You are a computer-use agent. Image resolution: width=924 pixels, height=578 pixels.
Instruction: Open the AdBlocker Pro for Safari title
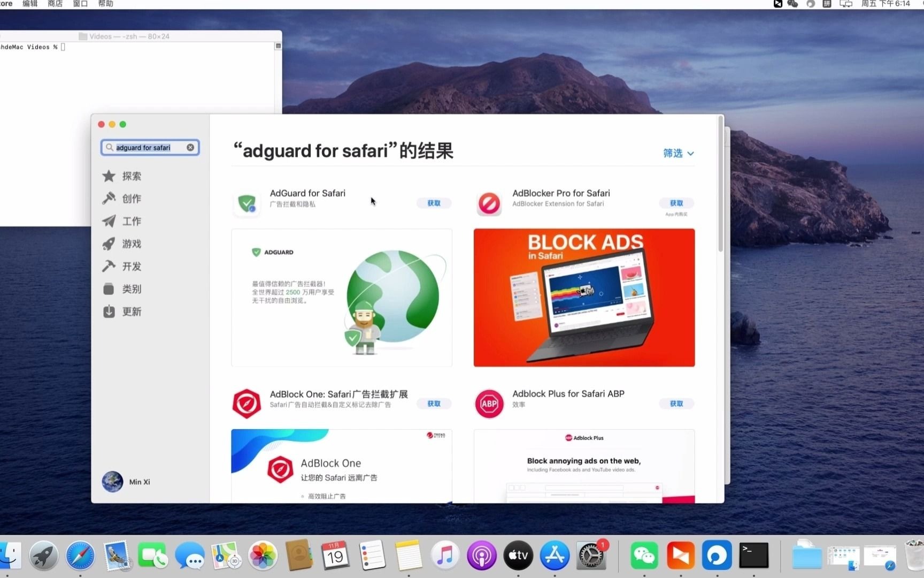561,193
